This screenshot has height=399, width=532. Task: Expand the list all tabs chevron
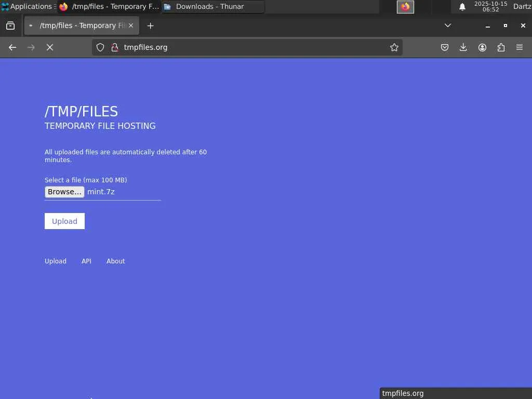pyautogui.click(x=448, y=25)
